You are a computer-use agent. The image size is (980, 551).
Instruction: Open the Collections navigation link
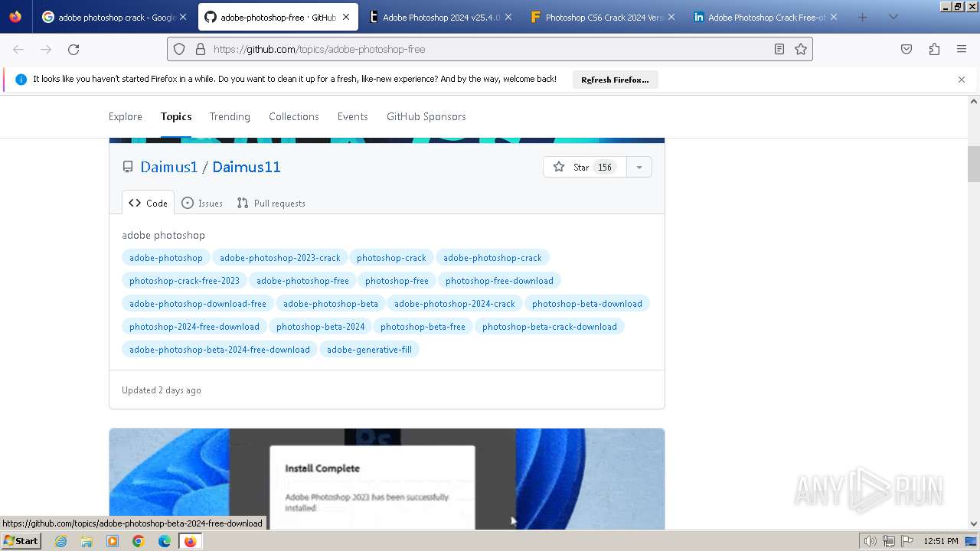(294, 116)
